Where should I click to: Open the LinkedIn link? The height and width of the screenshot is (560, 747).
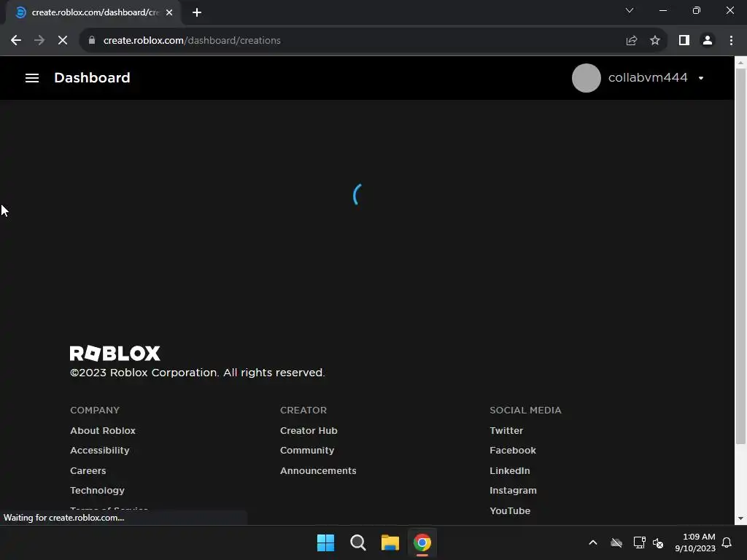[x=510, y=470]
